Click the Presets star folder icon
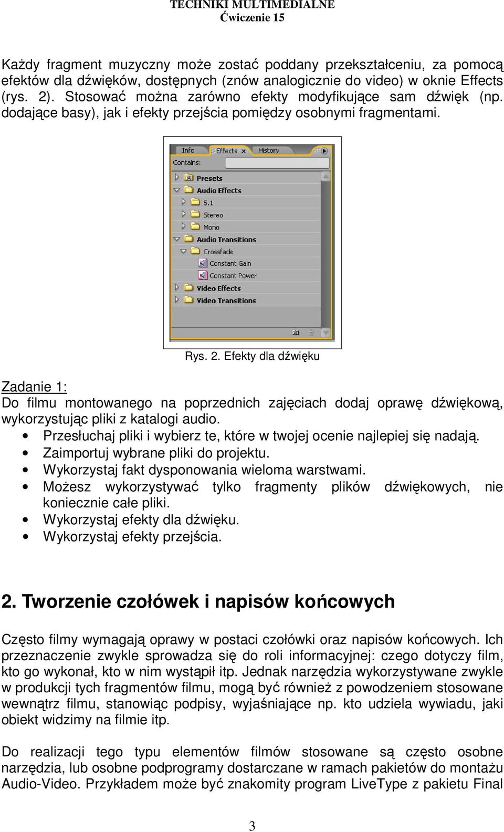The height and width of the screenshot is (832, 504). coord(188,178)
